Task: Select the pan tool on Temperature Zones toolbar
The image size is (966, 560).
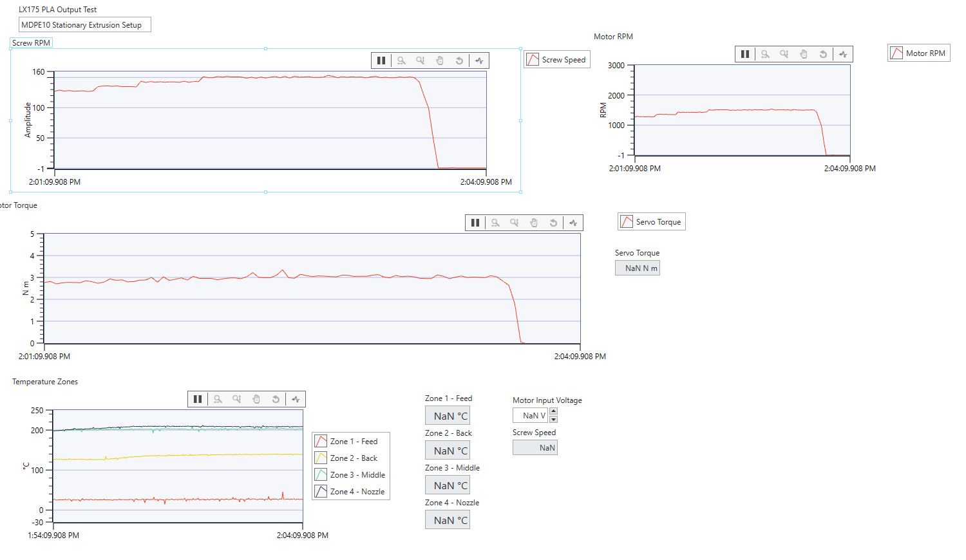Action: 256,398
